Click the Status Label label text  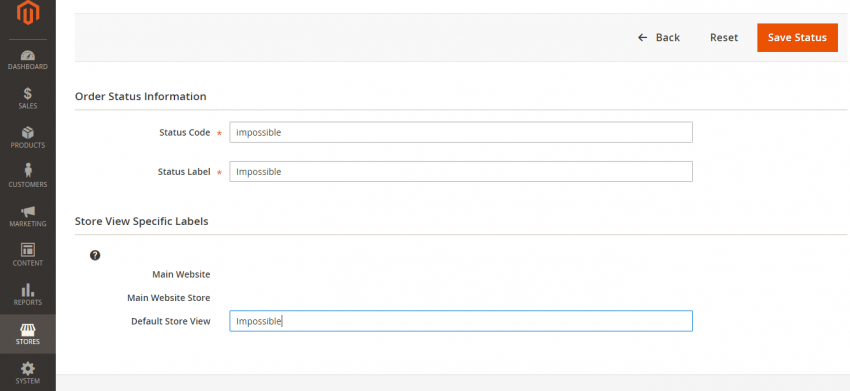click(184, 171)
